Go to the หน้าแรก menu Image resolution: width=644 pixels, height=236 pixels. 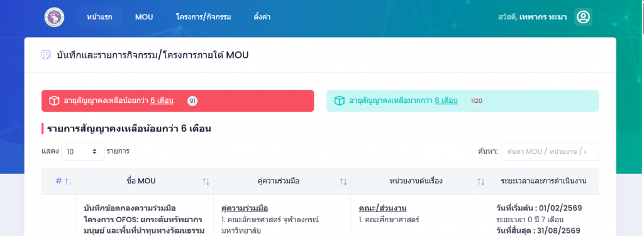pos(99,17)
